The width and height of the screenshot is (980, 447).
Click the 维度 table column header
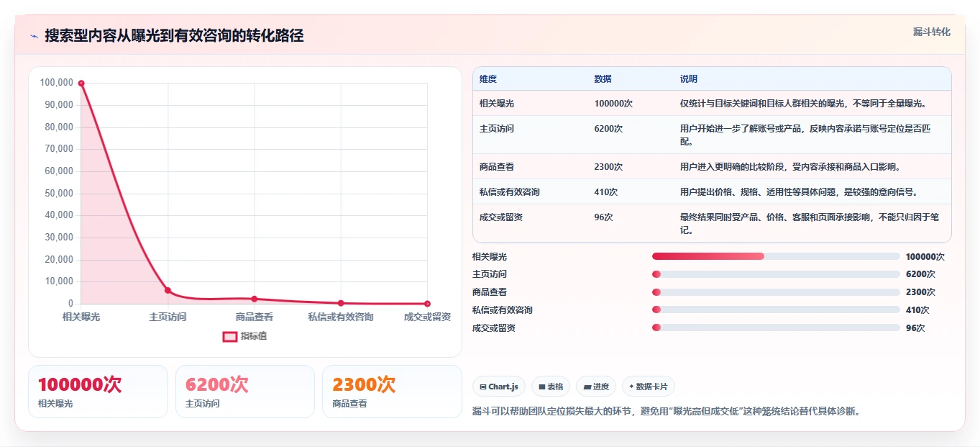click(488, 79)
